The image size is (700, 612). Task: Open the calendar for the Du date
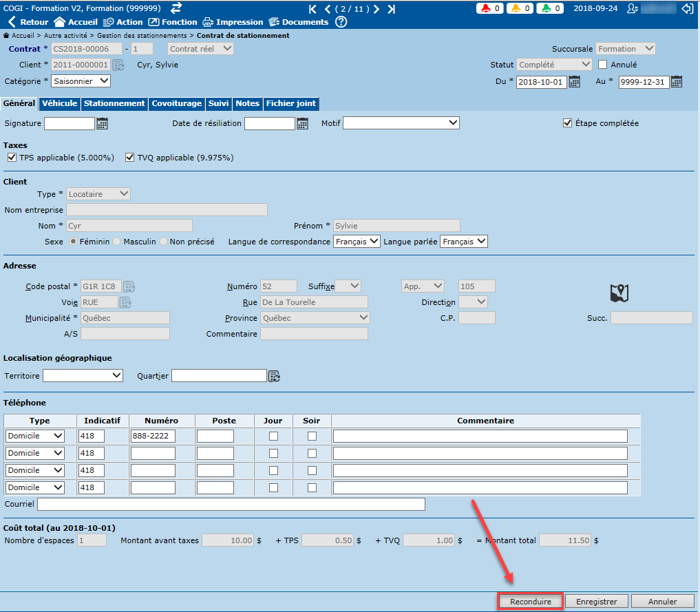[574, 82]
